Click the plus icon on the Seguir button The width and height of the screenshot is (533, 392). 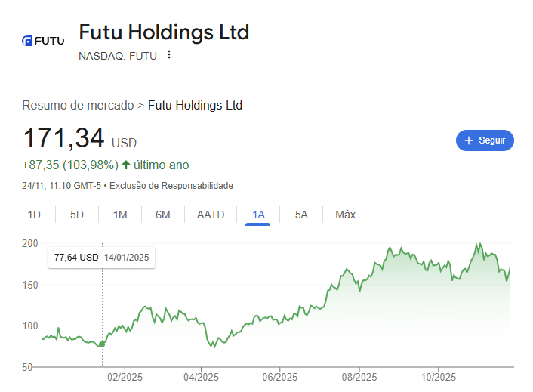(468, 140)
